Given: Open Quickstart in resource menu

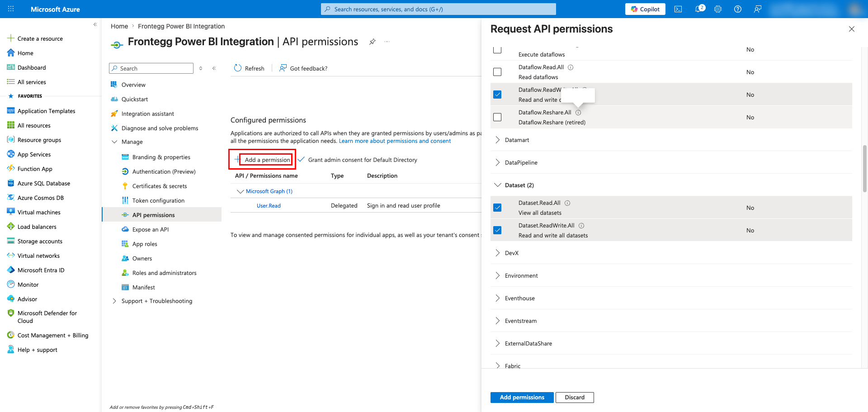Looking at the screenshot, I should click(x=135, y=99).
